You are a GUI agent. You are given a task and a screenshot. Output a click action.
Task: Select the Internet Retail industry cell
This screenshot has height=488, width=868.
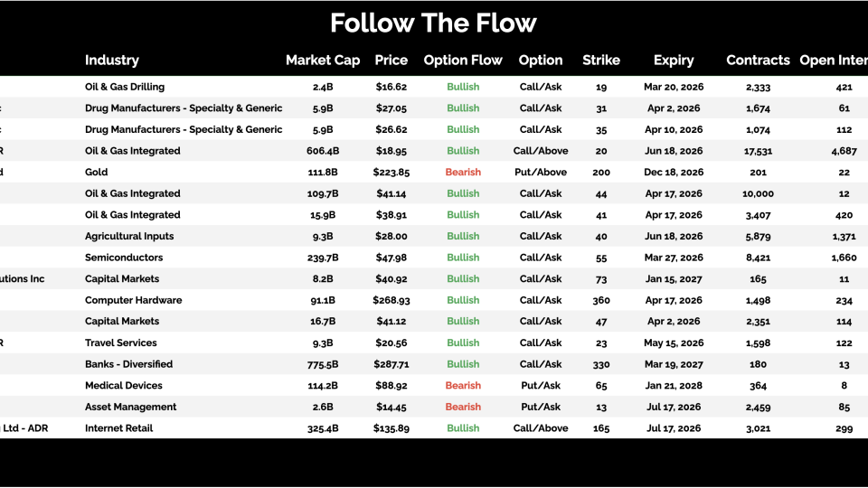[x=119, y=428]
